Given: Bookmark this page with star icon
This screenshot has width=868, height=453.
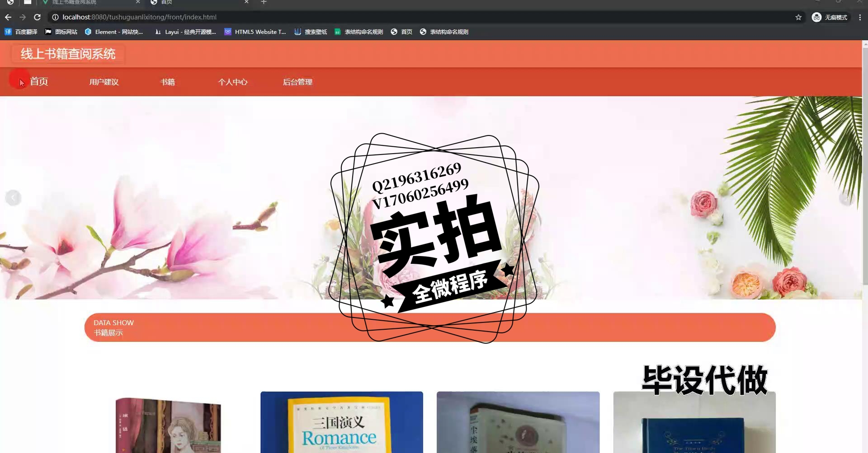Looking at the screenshot, I should point(798,17).
